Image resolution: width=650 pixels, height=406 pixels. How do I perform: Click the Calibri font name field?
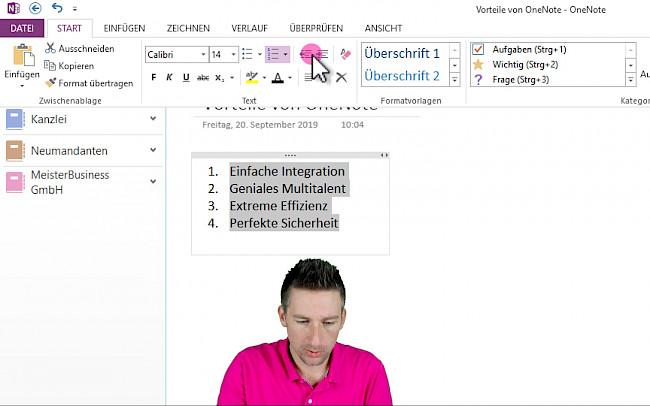point(172,54)
